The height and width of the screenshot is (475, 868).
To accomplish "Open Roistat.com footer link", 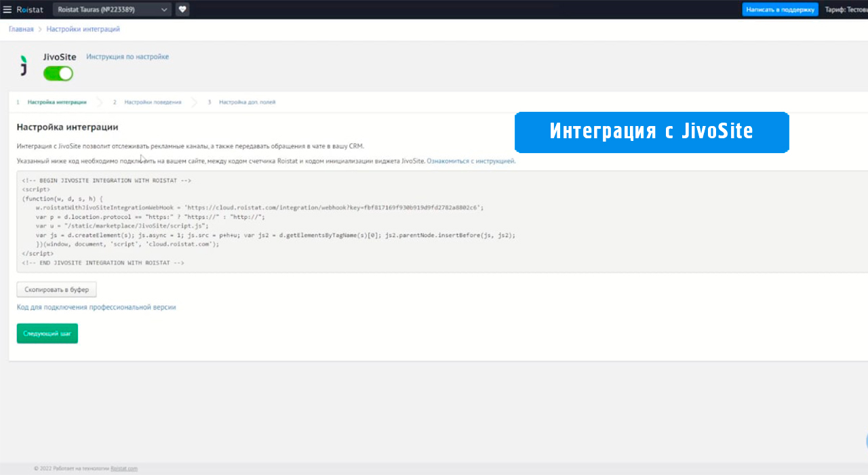I will [124, 468].
